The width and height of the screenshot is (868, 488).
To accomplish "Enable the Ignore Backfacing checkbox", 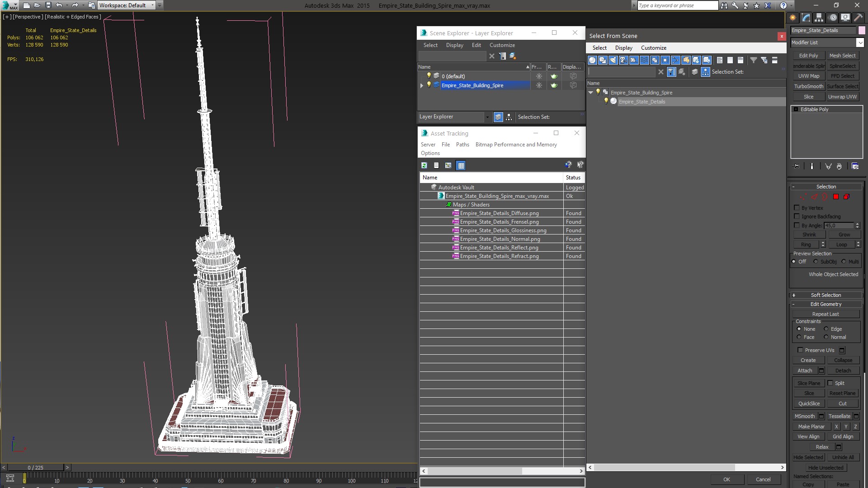I will click(x=797, y=216).
